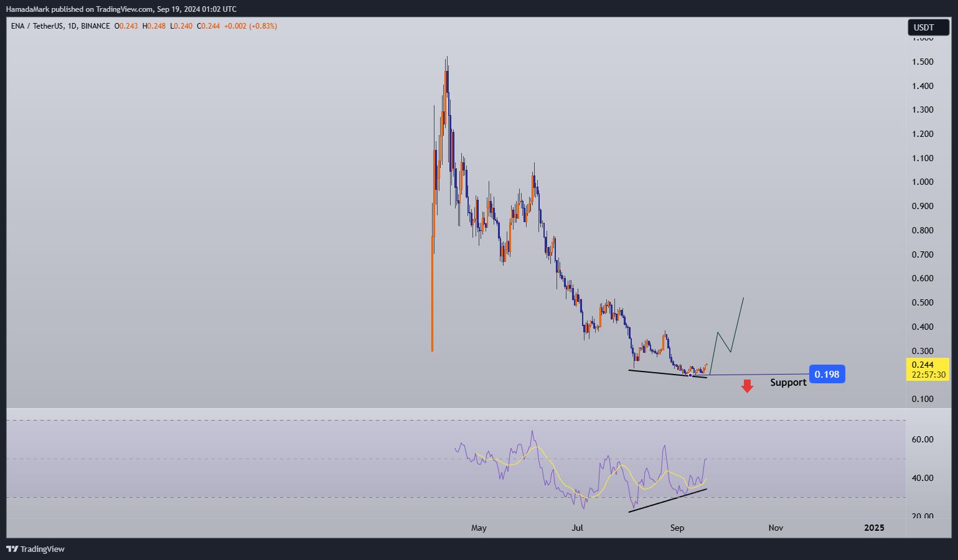Viewport: 958px width, 560px height.
Task: Click the close price value C0.244
Action: pos(208,26)
